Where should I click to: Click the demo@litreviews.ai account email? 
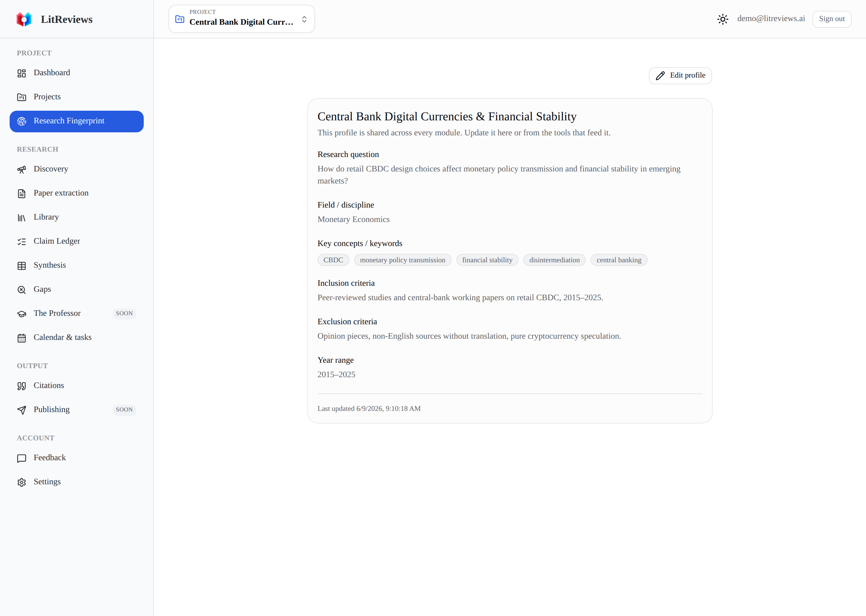pos(771,19)
